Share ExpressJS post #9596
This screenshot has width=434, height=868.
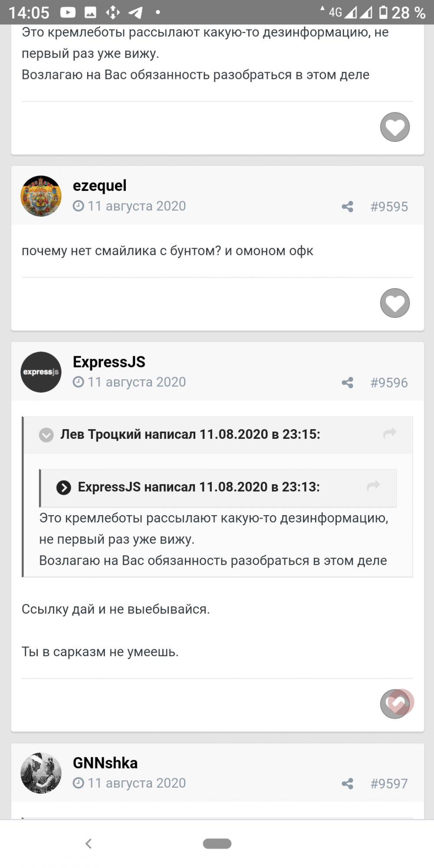pyautogui.click(x=347, y=383)
